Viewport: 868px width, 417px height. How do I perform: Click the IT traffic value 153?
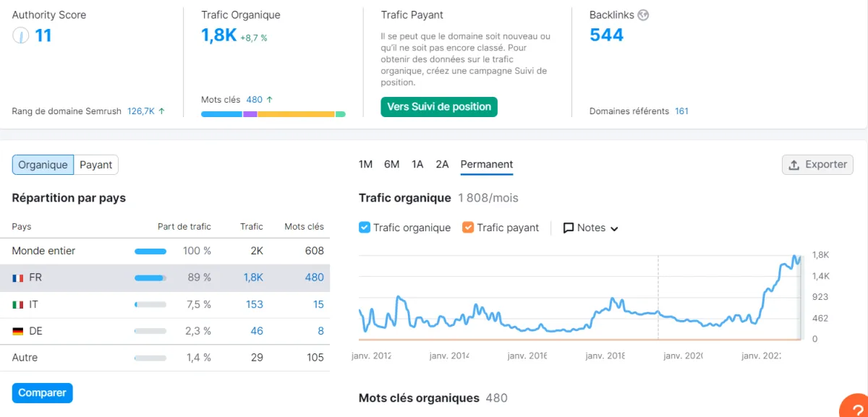click(255, 304)
